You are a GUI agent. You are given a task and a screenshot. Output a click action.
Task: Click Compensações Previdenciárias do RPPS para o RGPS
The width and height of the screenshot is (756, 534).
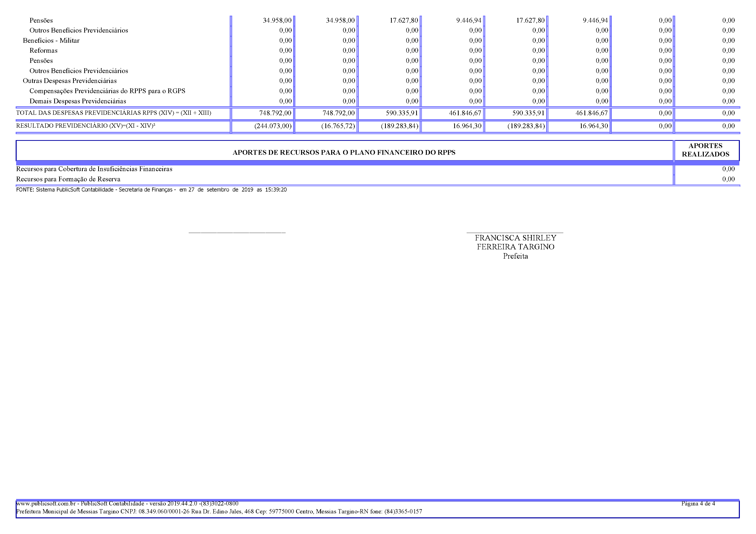(107, 91)
